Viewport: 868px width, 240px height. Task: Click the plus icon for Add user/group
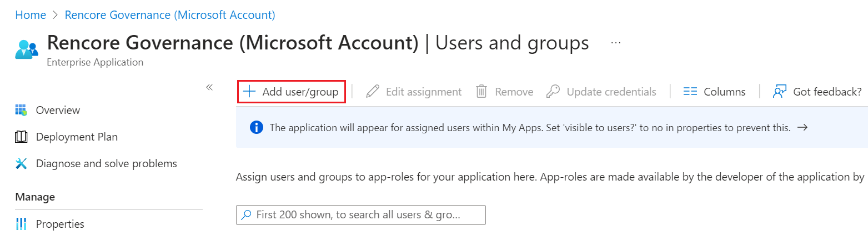point(250,92)
